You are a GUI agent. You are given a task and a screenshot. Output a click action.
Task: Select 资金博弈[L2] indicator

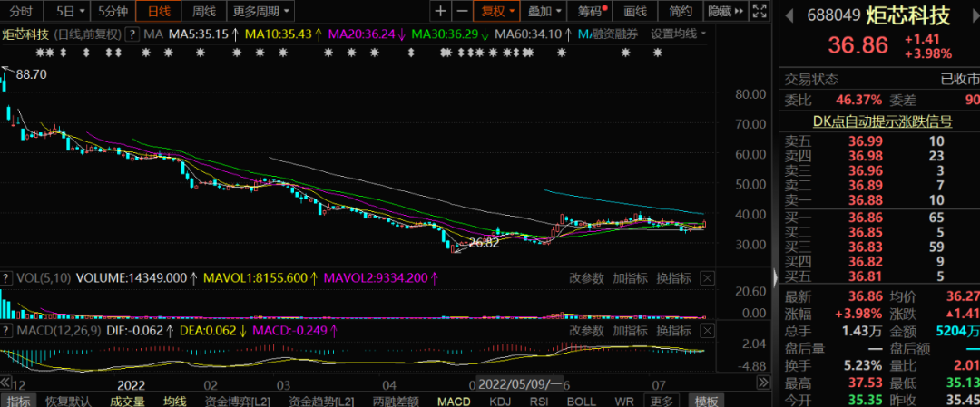click(x=237, y=401)
